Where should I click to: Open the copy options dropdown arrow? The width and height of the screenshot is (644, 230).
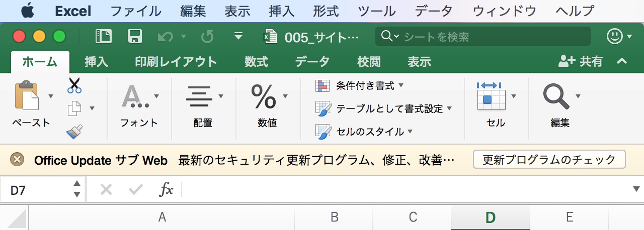coord(92,108)
